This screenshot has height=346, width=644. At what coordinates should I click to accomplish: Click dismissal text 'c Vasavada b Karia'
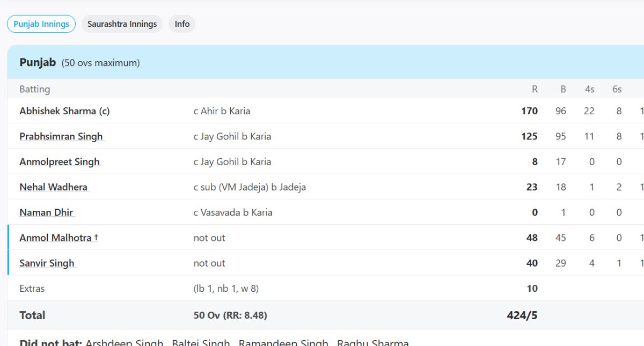[x=233, y=212]
